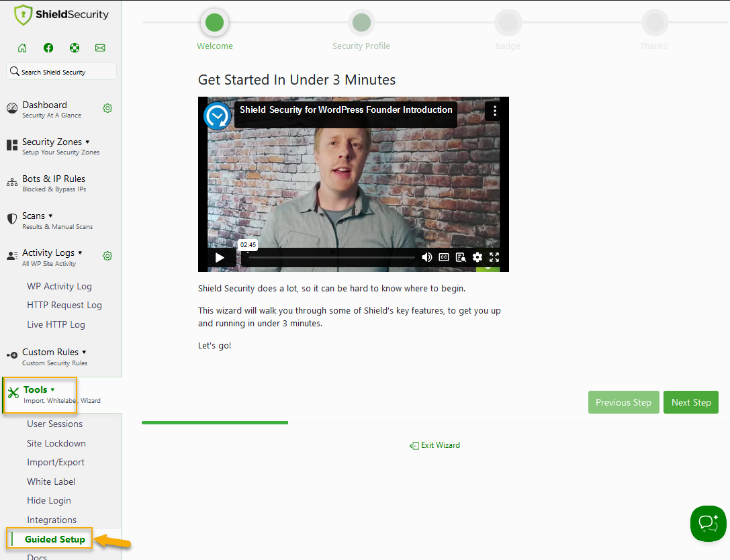Click the video thumbnail frame
Image resolution: width=730 pixels, height=560 pixels.
353,185
